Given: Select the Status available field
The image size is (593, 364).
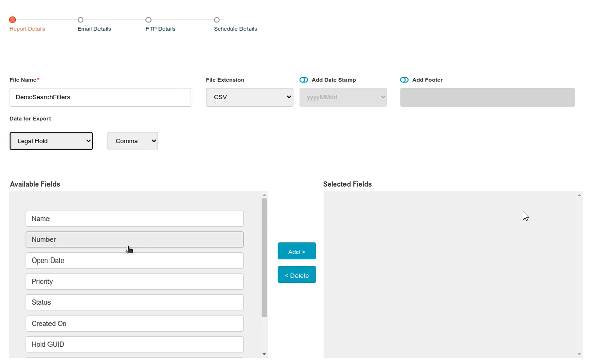Looking at the screenshot, I should coord(135,302).
